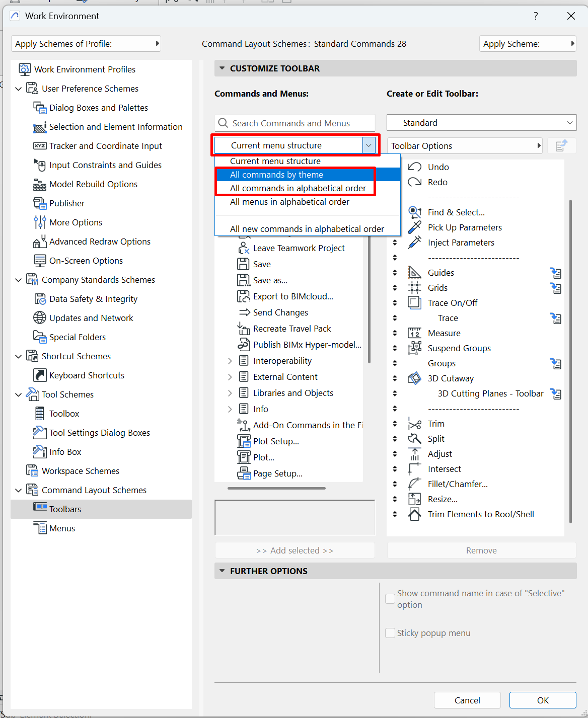588x718 pixels.
Task: Toggle the Sticky popup menu checkbox
Action: (x=390, y=633)
